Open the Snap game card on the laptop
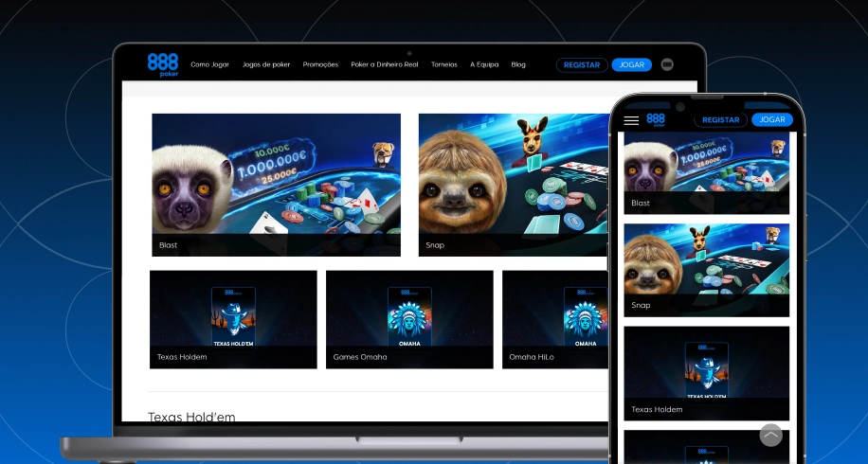The height and width of the screenshot is (464, 868). (514, 185)
